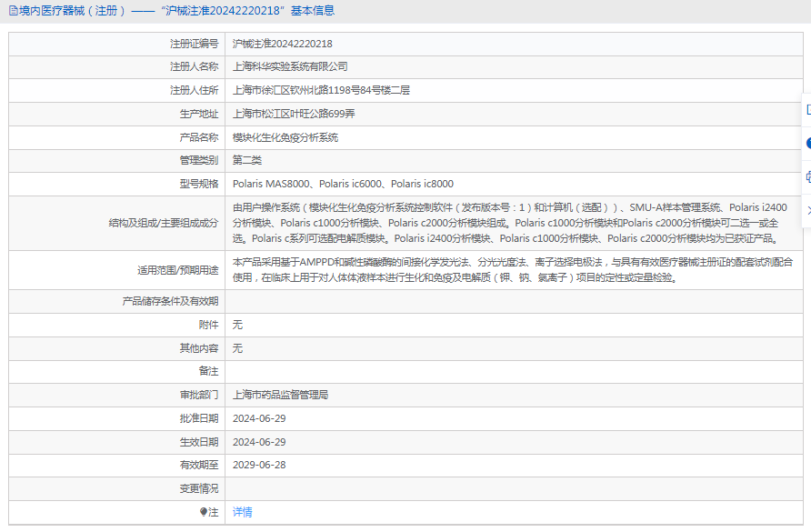Select the 附件 label
The height and width of the screenshot is (532, 811).
click(208, 325)
